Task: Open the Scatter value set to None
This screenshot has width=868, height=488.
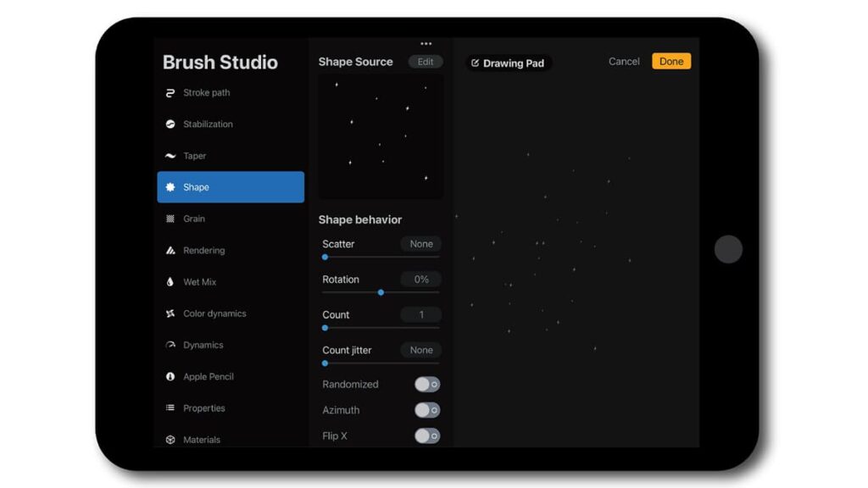Action: click(420, 244)
